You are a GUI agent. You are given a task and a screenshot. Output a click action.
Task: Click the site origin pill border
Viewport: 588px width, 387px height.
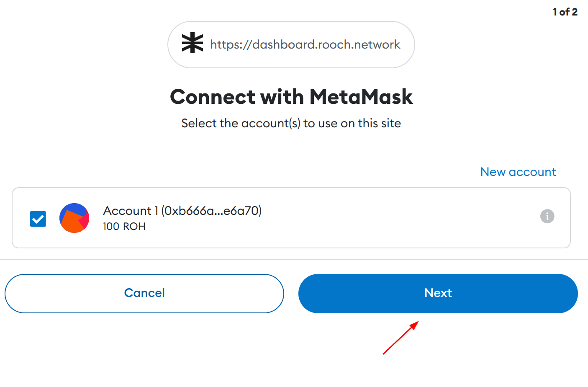[291, 22]
